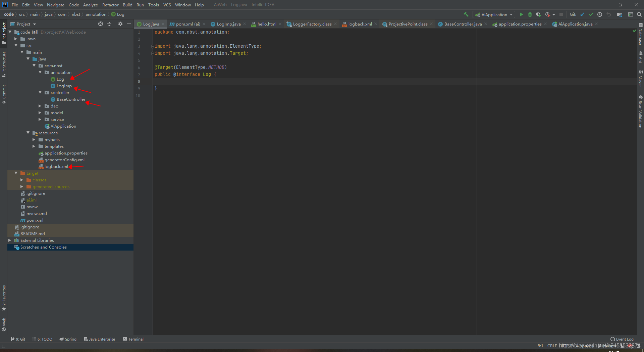Image resolution: width=644 pixels, height=352 pixels.
Task: Switch to the logback.xml tab
Action: click(360, 24)
